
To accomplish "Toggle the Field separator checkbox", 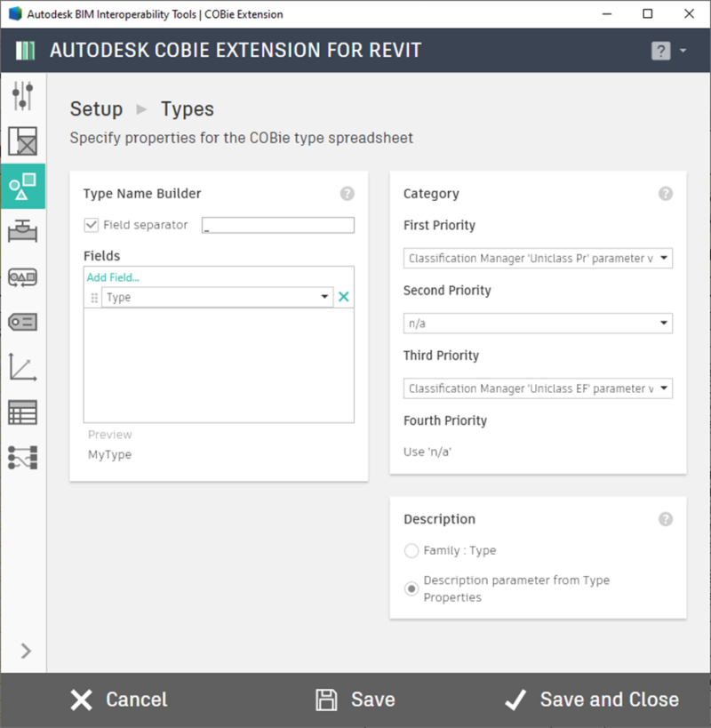I will tap(91, 226).
